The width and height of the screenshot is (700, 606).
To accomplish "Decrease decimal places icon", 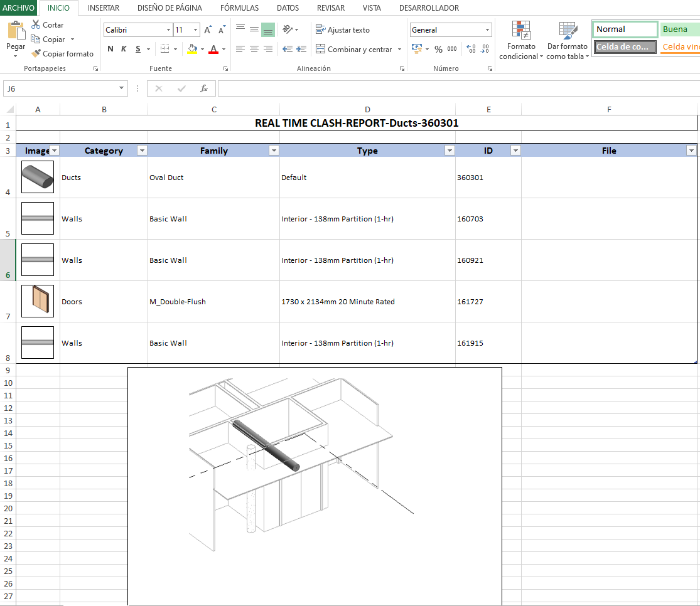I will (485, 49).
